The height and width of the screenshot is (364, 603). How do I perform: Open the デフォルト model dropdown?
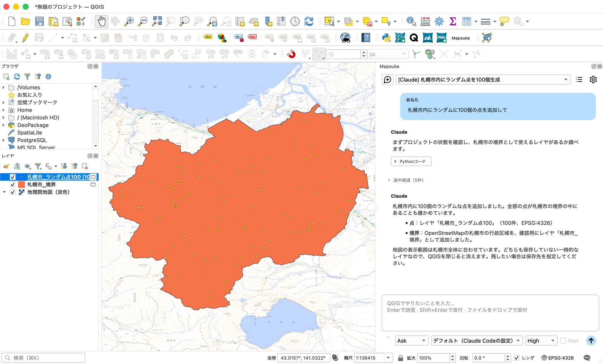click(477, 341)
